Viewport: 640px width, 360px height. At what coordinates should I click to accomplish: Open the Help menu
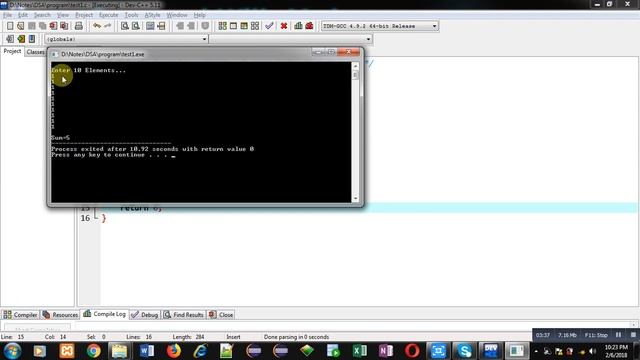click(x=199, y=15)
